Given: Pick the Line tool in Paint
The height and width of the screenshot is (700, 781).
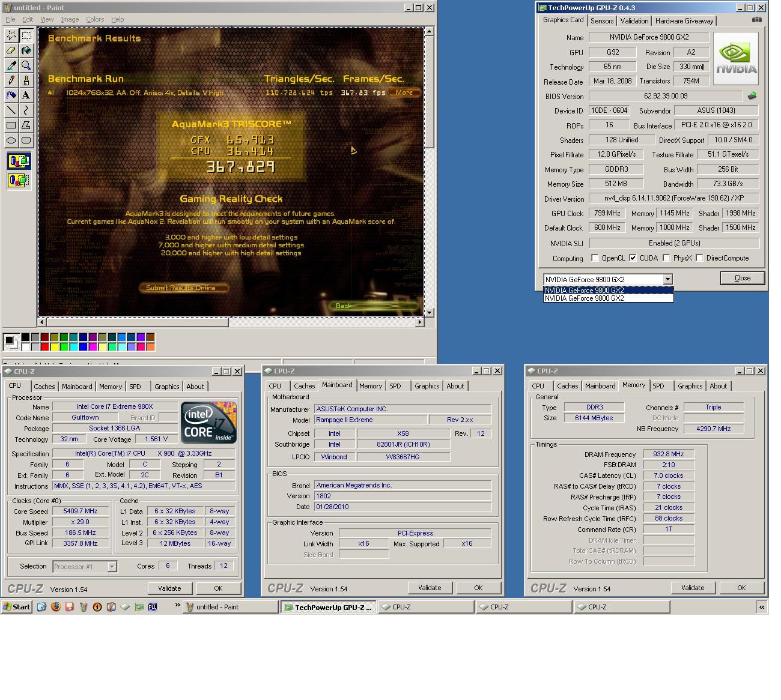Looking at the screenshot, I should pos(11,110).
